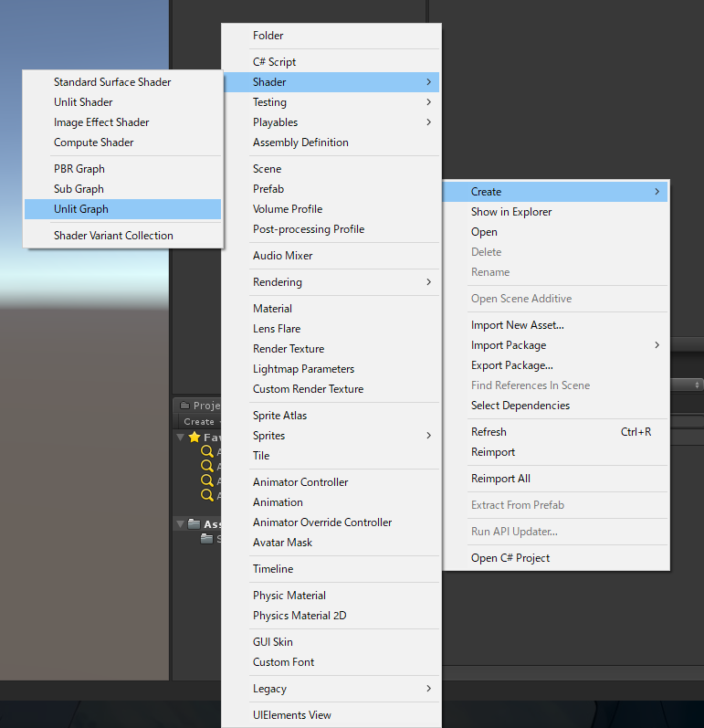Expand the Create submenu arrow
This screenshot has height=728, width=704.
point(657,192)
